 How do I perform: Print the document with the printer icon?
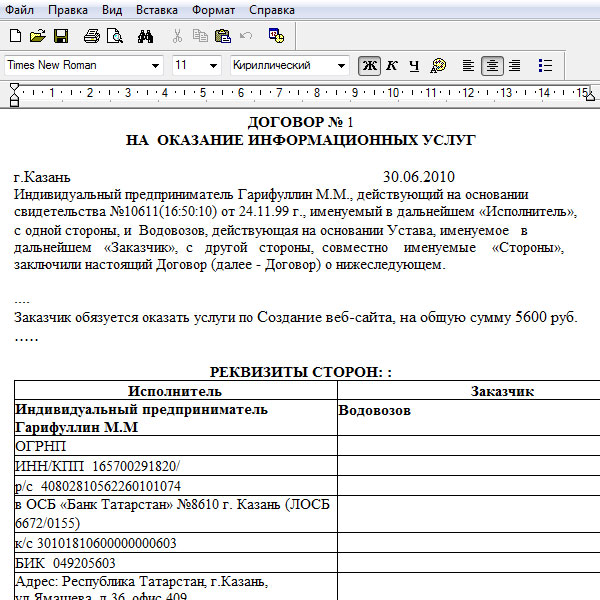[x=92, y=36]
